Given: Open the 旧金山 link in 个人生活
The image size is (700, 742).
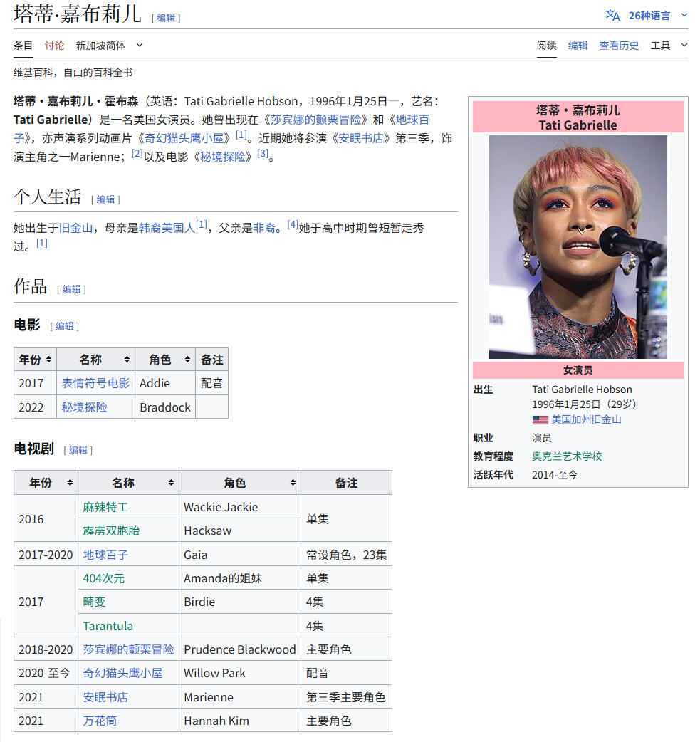Looking at the screenshot, I should (x=75, y=228).
